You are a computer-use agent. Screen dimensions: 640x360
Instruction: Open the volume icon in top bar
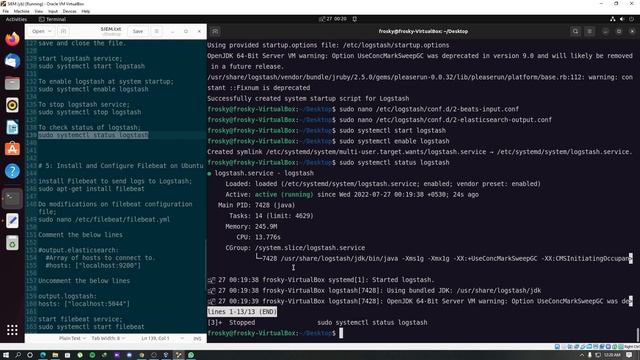point(622,19)
